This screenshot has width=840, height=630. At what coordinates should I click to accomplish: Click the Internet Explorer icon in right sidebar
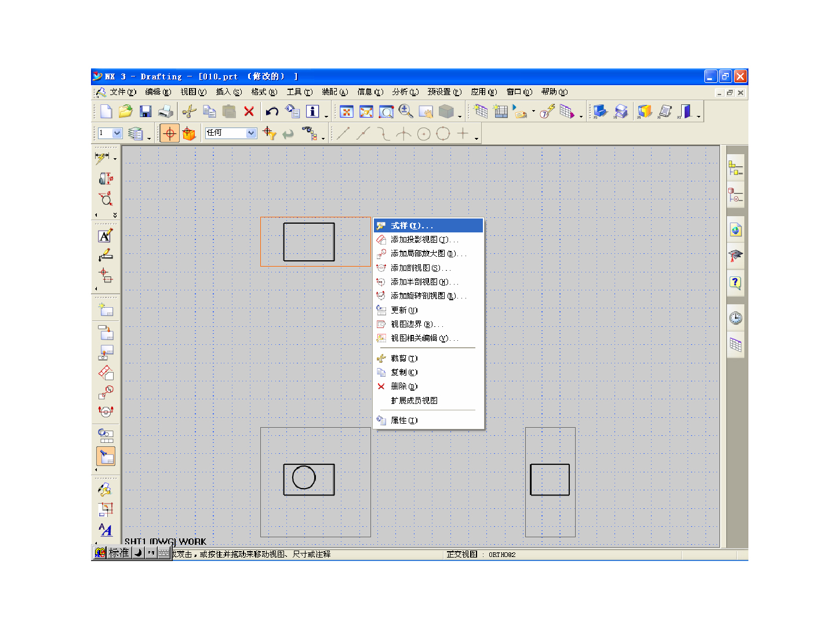pyautogui.click(x=736, y=230)
